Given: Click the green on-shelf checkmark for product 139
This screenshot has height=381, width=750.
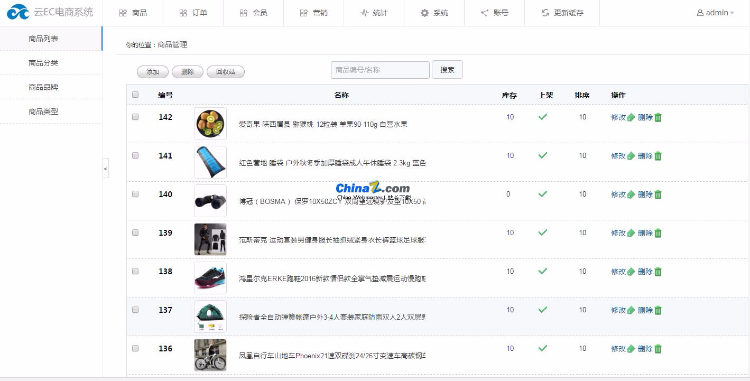Looking at the screenshot, I should [542, 232].
